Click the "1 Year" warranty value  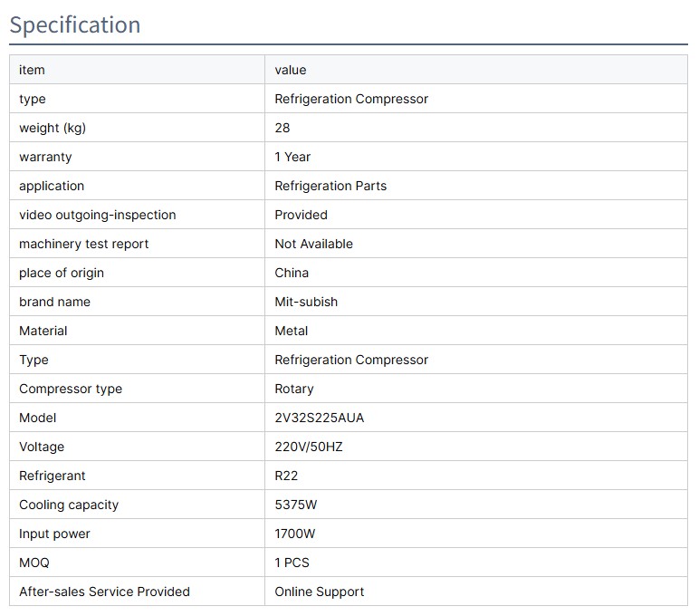coord(292,157)
